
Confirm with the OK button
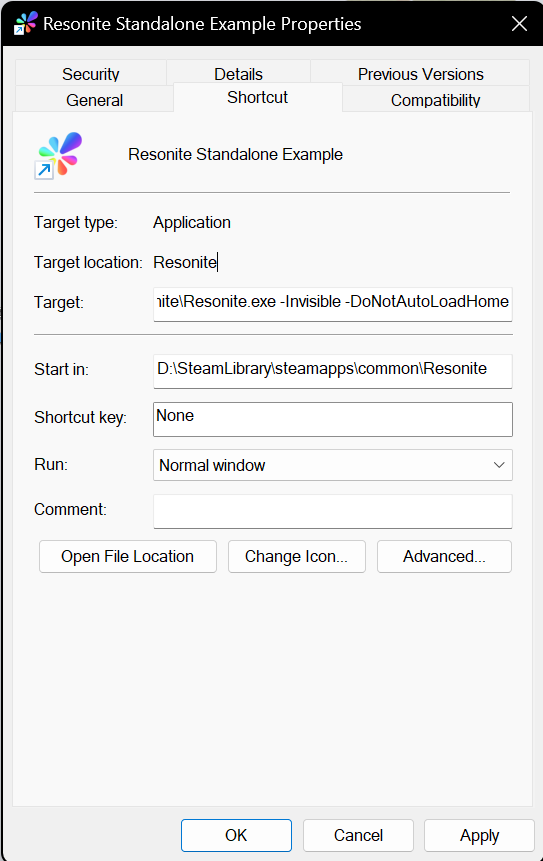[x=236, y=835]
